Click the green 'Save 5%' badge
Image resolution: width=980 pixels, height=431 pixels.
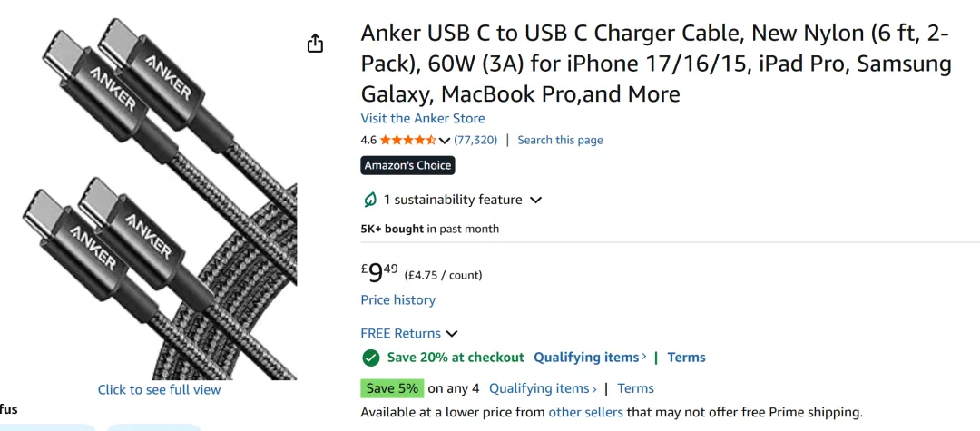pyautogui.click(x=392, y=388)
